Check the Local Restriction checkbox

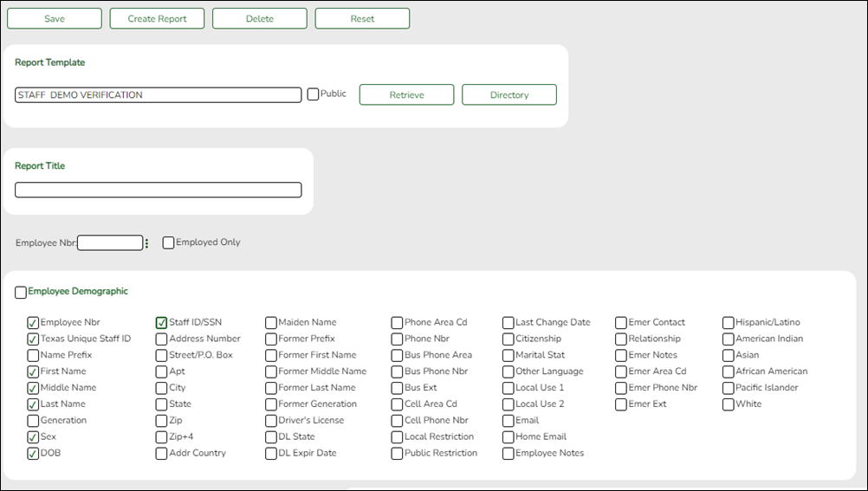click(397, 436)
